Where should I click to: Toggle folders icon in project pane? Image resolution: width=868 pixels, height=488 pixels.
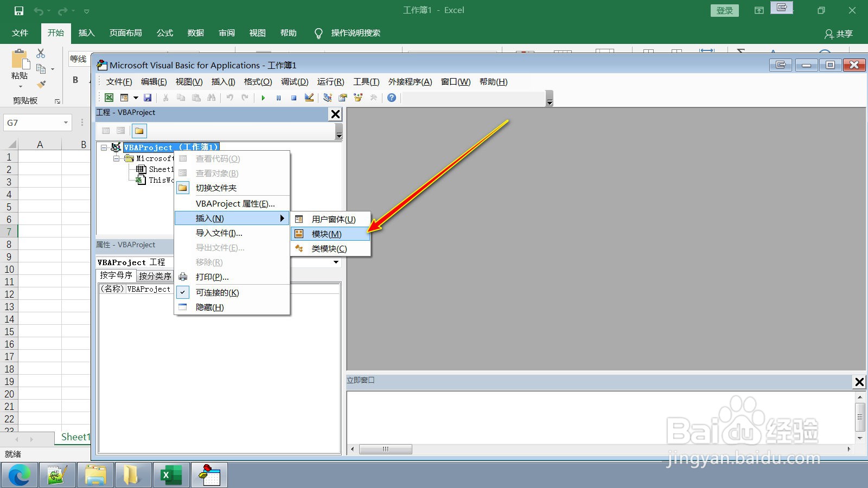[139, 131]
